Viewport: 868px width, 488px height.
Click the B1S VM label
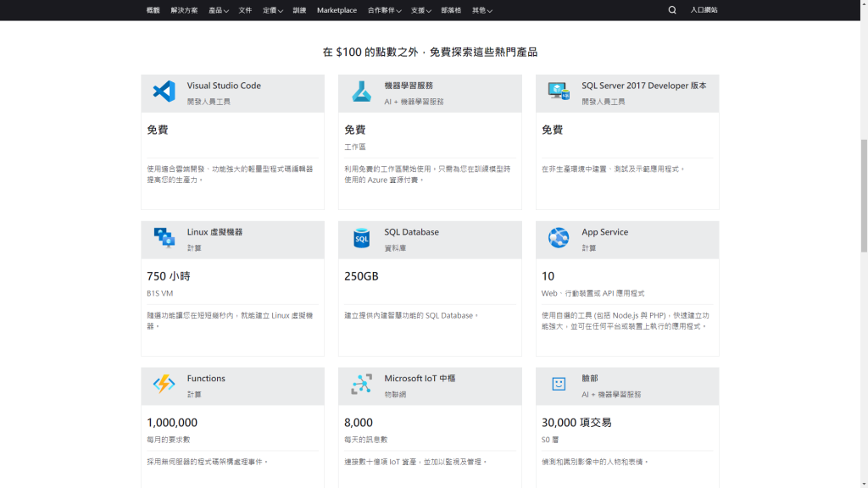click(x=160, y=293)
